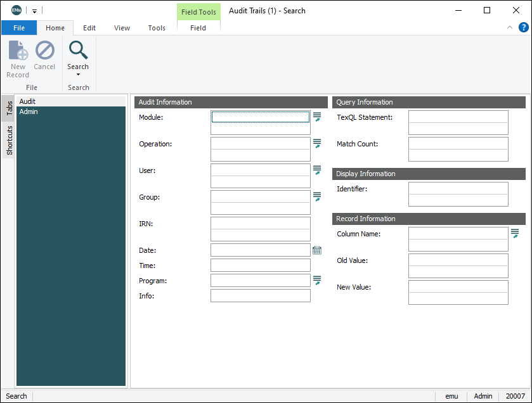Open lookup list for Program field

(x=317, y=280)
